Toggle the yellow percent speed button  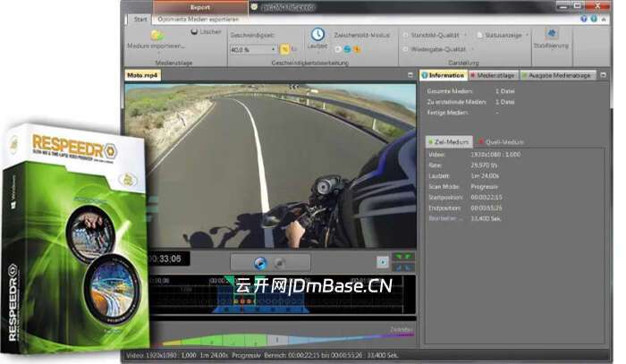click(284, 49)
